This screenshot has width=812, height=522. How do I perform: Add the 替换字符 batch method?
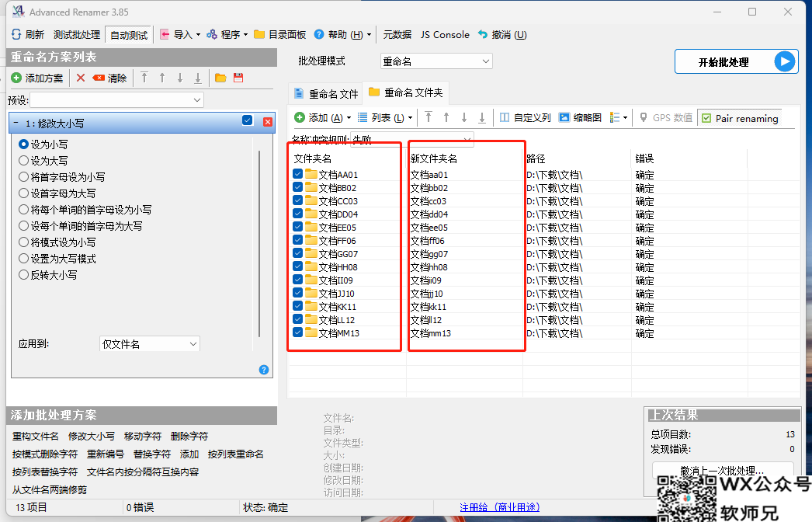pyautogui.click(x=152, y=454)
